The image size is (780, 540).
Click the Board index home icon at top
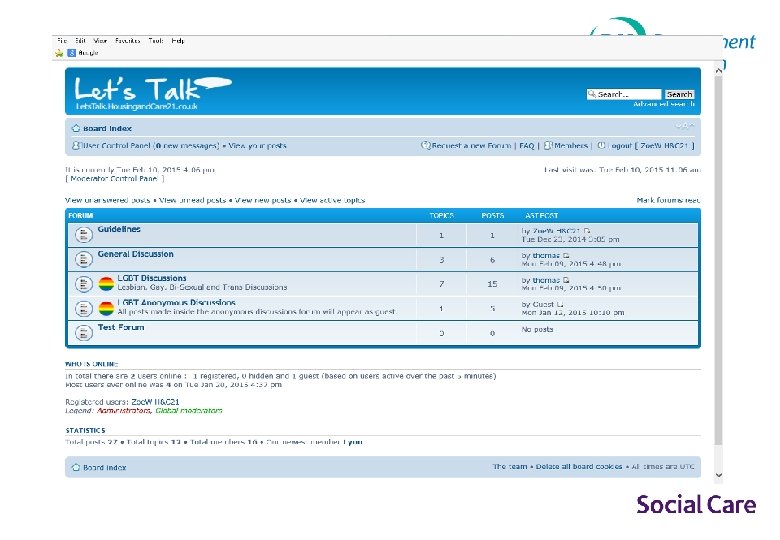[76, 128]
